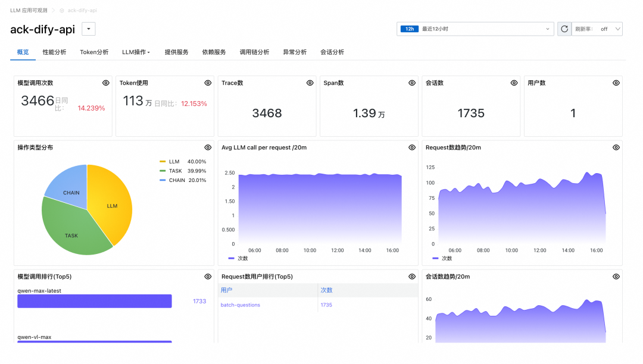Click LLM 应用可观测 breadcrumb link
Viewport: 643px width, 364px height.
point(29,10)
